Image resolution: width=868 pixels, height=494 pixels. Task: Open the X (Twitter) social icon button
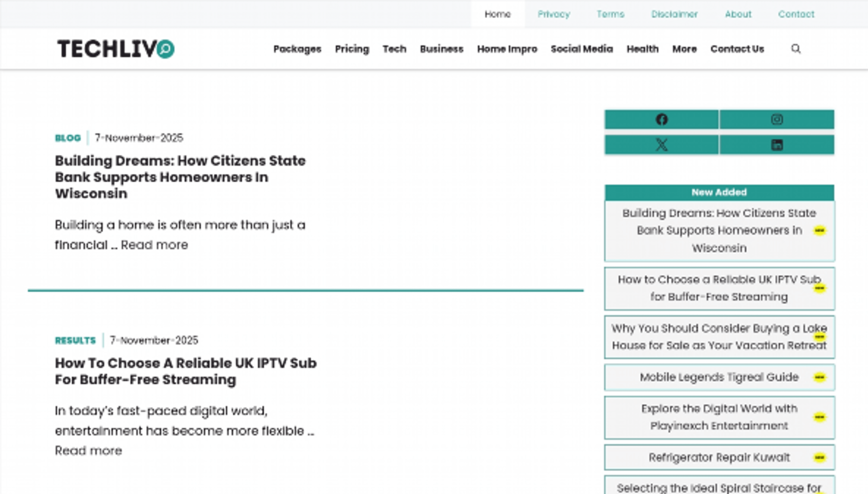coord(661,145)
